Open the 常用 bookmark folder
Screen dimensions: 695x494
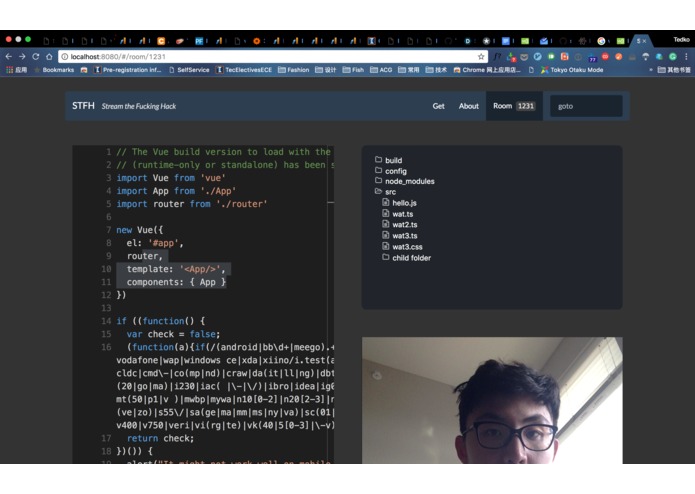(409, 70)
